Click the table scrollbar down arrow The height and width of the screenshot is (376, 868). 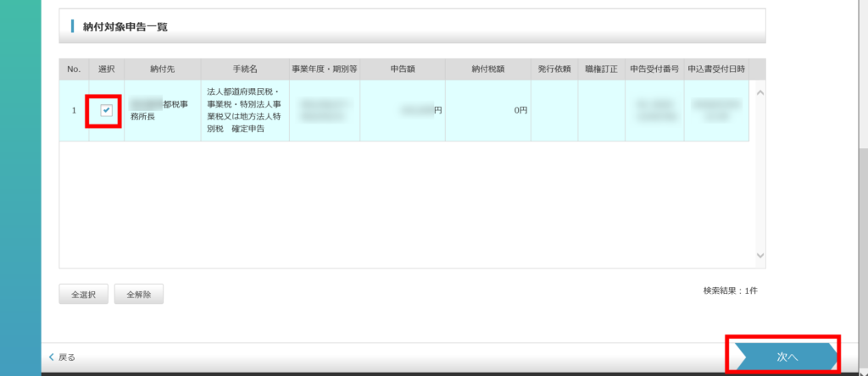[x=759, y=255]
